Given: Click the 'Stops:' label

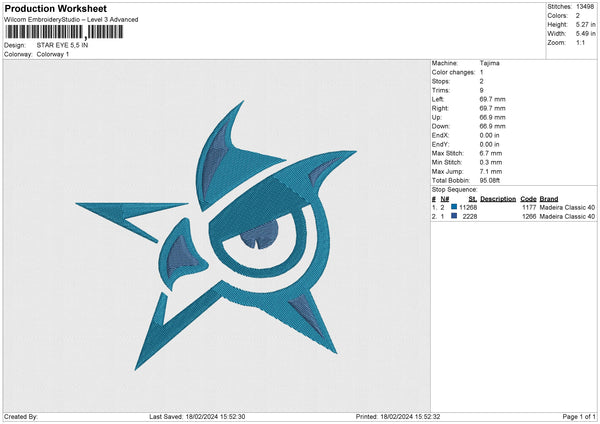Looking at the screenshot, I should (440, 82).
